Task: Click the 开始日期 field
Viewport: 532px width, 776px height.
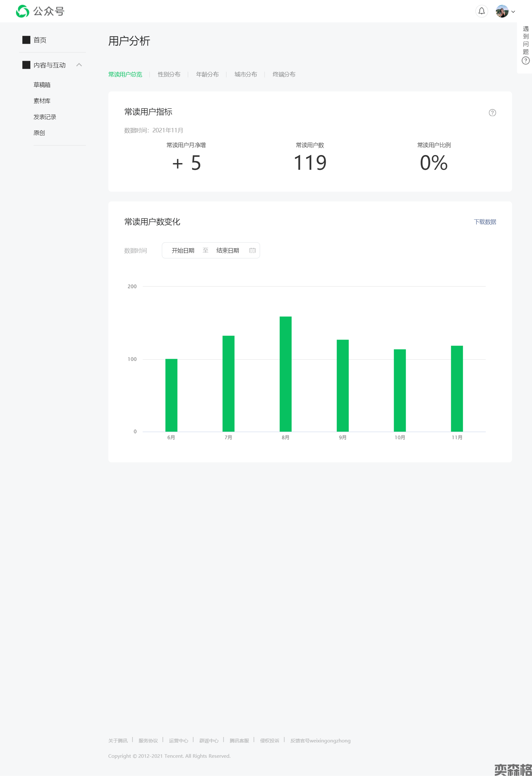Action: point(183,250)
